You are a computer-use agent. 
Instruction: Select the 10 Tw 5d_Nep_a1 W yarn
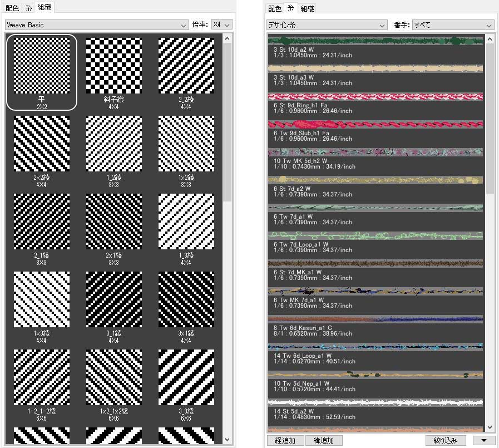click(376, 382)
